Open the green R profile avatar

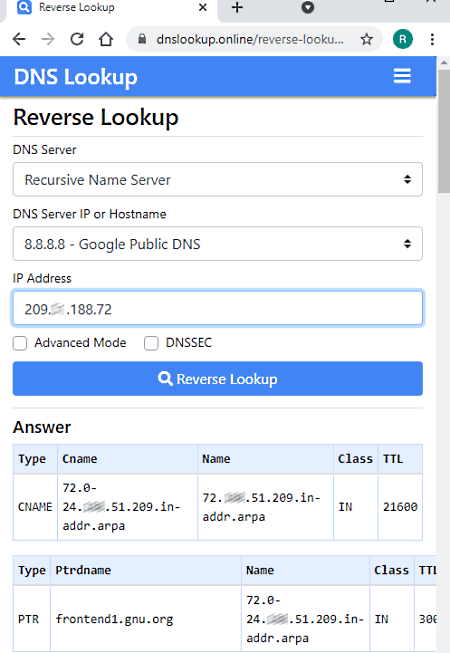tap(403, 39)
